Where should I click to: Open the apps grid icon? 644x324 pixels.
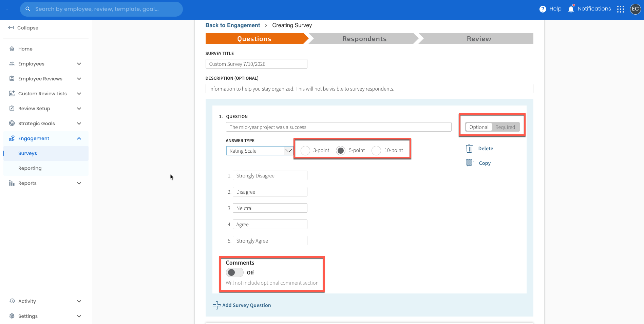click(x=621, y=9)
